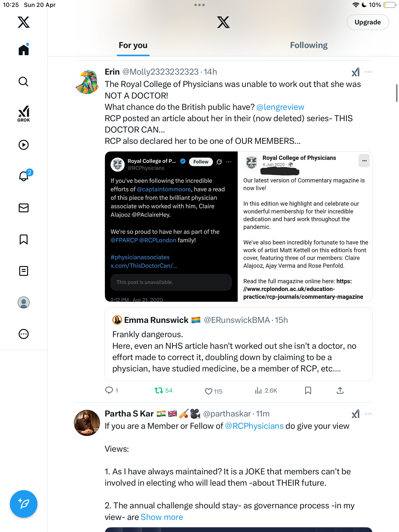This screenshot has height=532, width=399.
Task: Open the search magnifier in sidebar
Action: [24, 82]
